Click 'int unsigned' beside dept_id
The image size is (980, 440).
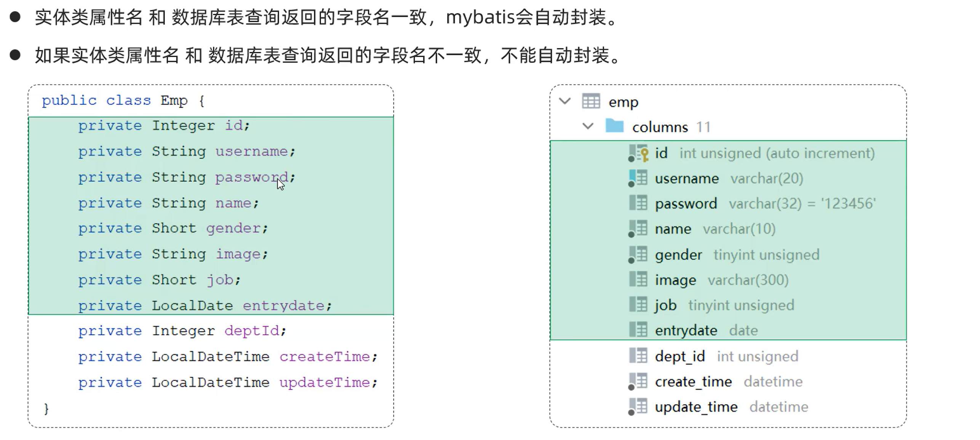point(757,356)
